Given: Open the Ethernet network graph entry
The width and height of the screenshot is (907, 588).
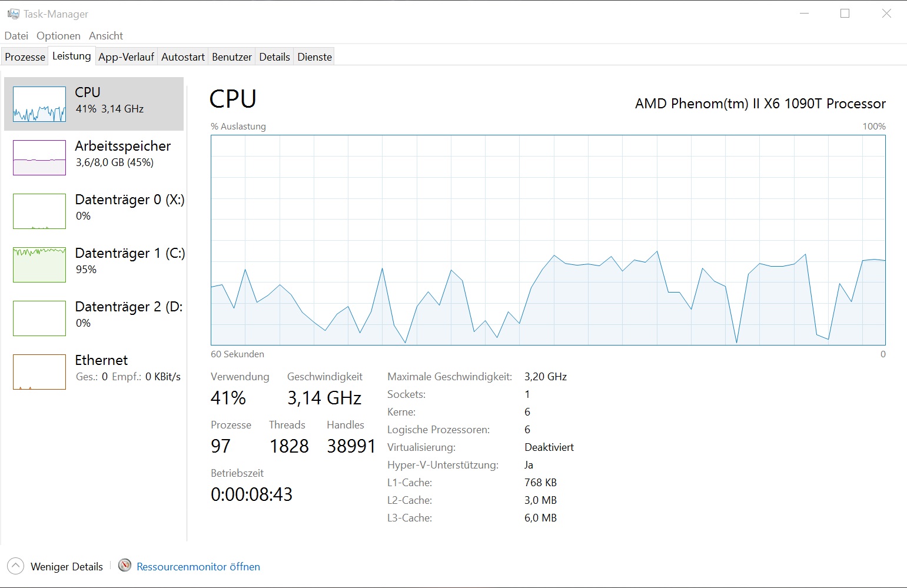Looking at the screenshot, I should [39, 372].
